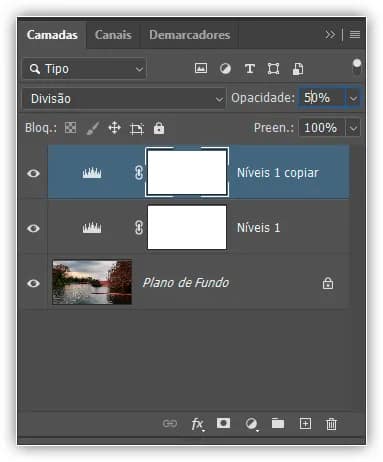Click Levels adjustment icon on Níveis 1 copiar
The image size is (383, 462).
[x=92, y=173]
